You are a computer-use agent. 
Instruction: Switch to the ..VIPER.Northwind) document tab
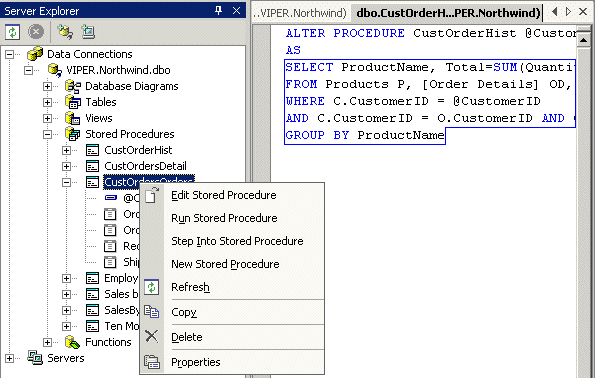click(300, 13)
